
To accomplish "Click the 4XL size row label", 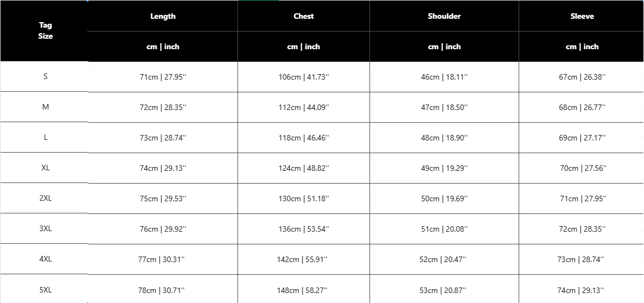I will coord(45,259).
